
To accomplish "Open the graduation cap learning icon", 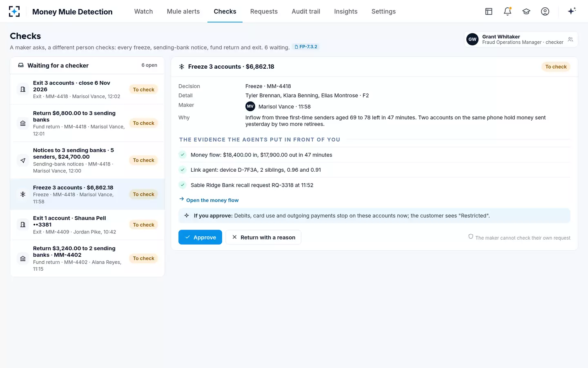I will pos(526,11).
